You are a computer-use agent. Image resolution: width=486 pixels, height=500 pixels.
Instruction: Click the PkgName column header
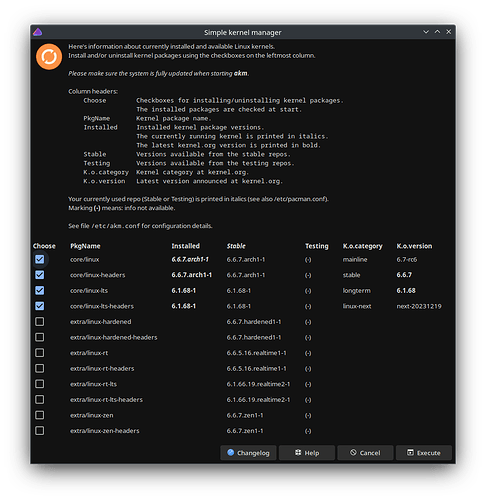point(85,246)
